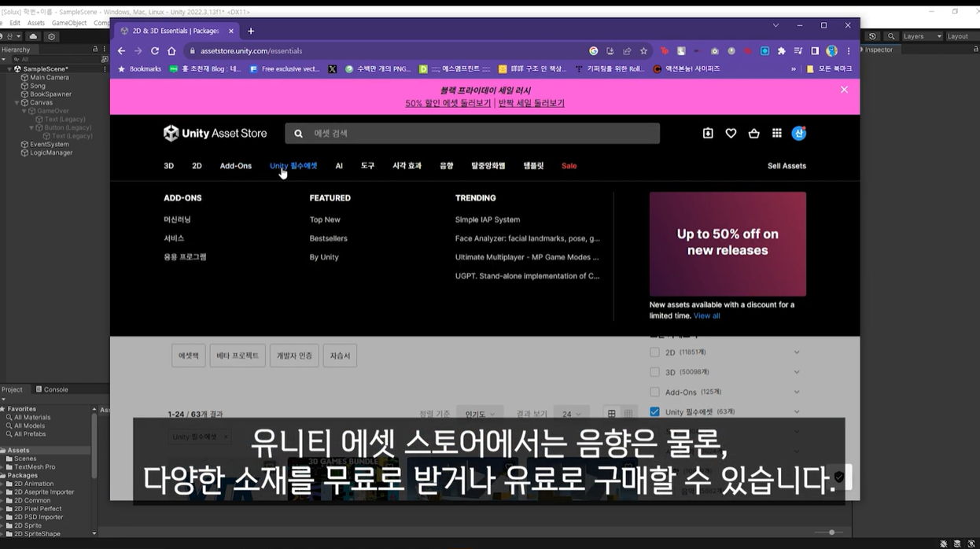Tick the Add-Ons category checkbox
The width and height of the screenshot is (980, 549).
(x=654, y=392)
